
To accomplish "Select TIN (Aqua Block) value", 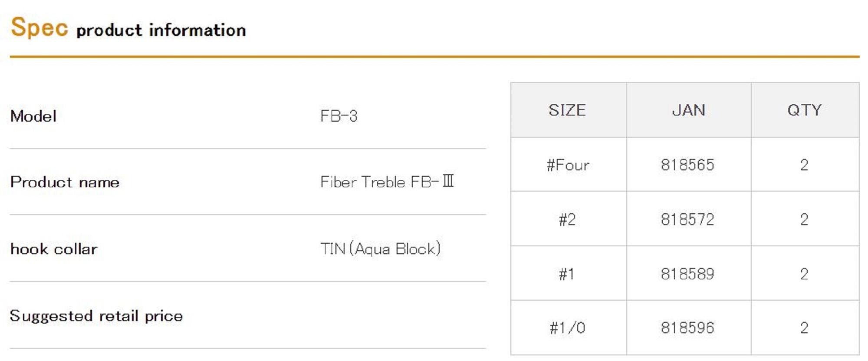I will pos(380,249).
